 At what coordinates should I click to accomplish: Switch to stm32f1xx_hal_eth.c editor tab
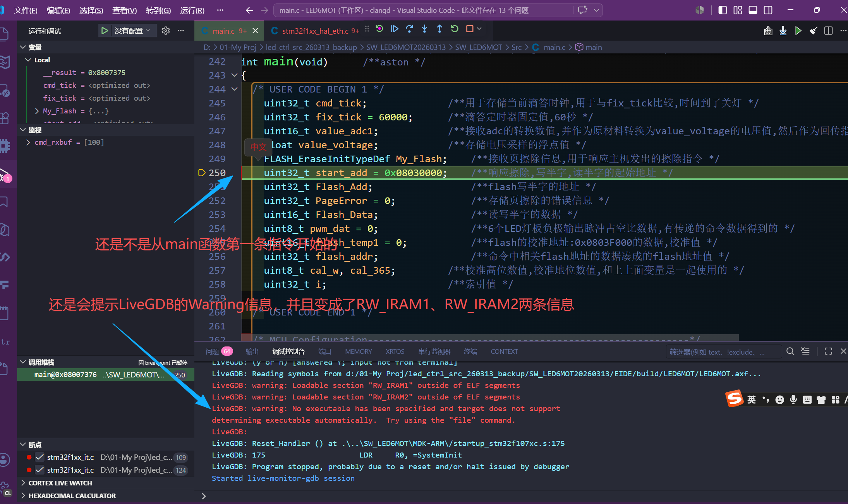[x=316, y=31]
